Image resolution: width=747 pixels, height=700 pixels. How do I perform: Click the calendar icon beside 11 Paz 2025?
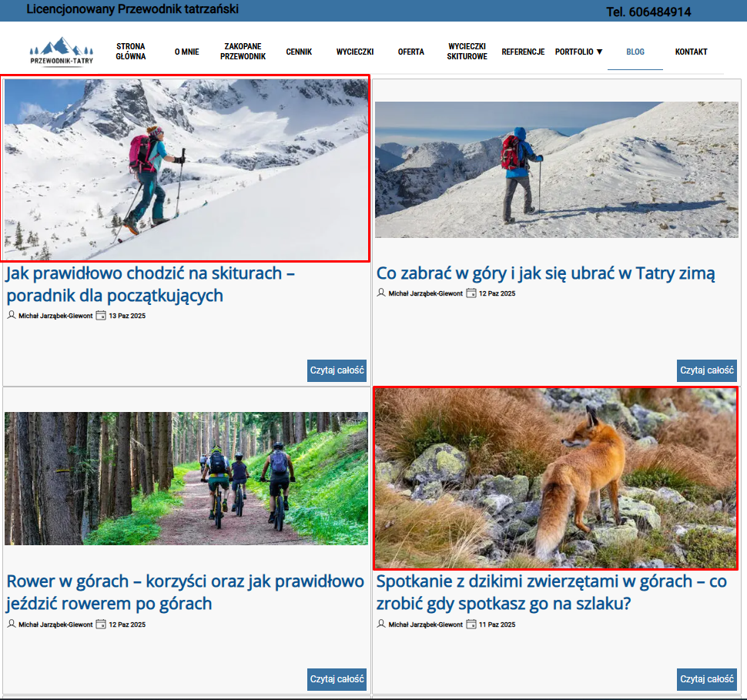tap(471, 624)
